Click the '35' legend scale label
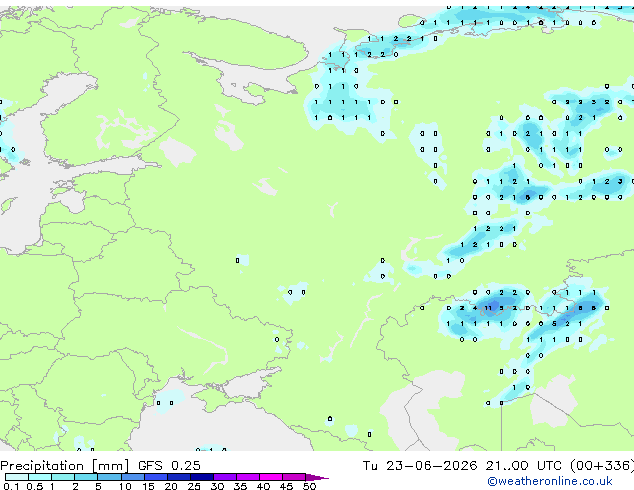 [x=240, y=486]
